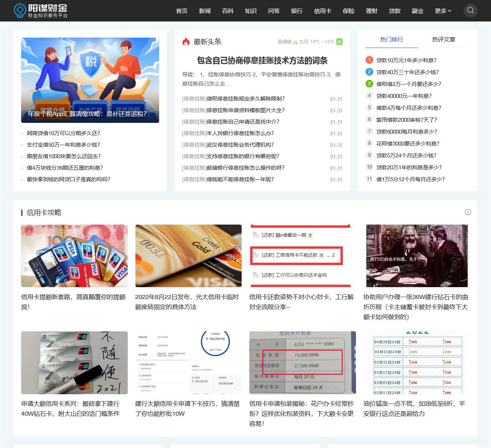The image size is (491, 448).
Task: Click the green 优 air quality badge
Action: [339, 42]
